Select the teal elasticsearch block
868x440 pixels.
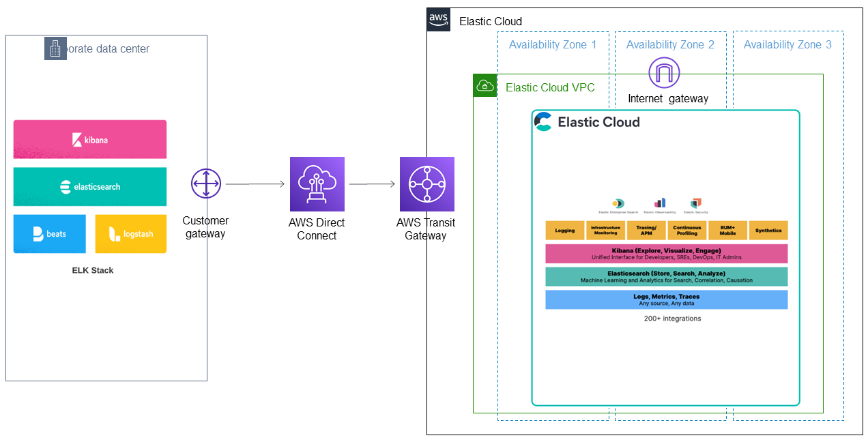(x=90, y=186)
